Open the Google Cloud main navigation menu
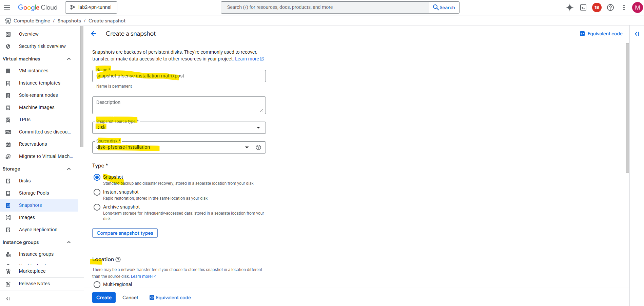 click(x=7, y=7)
